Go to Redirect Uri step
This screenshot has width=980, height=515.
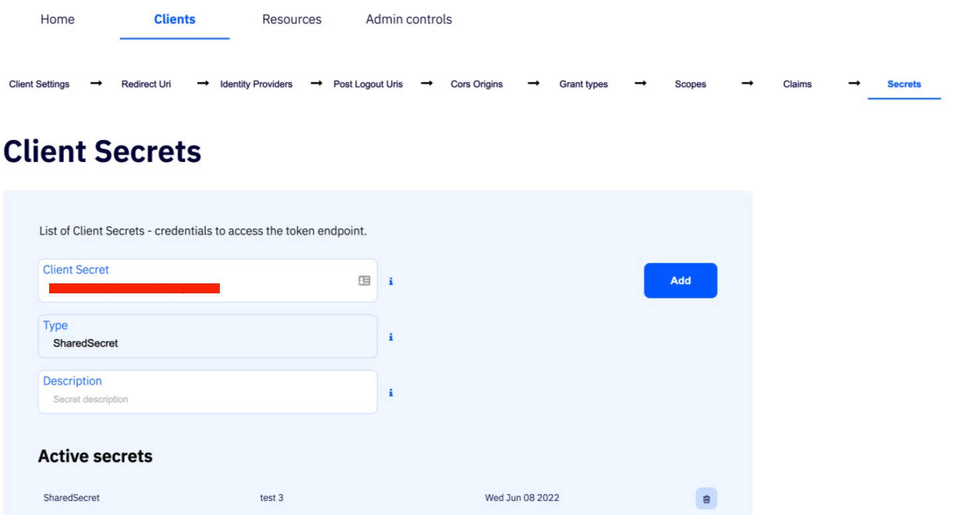tap(146, 84)
